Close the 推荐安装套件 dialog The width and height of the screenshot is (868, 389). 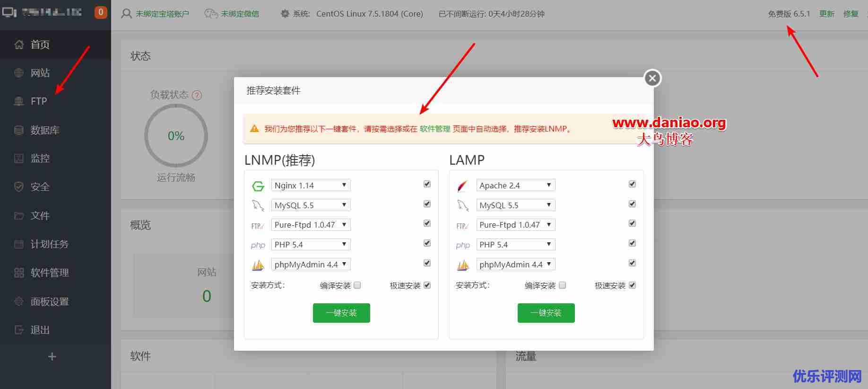click(x=652, y=78)
